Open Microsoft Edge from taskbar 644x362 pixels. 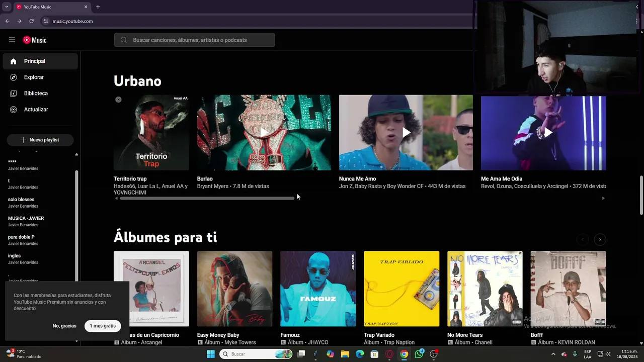(360, 354)
